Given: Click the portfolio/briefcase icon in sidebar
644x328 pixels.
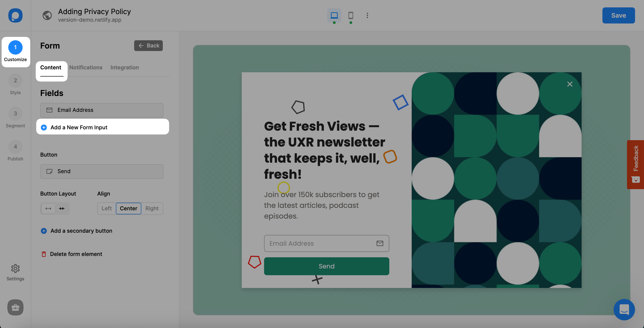Looking at the screenshot, I should point(15,307).
